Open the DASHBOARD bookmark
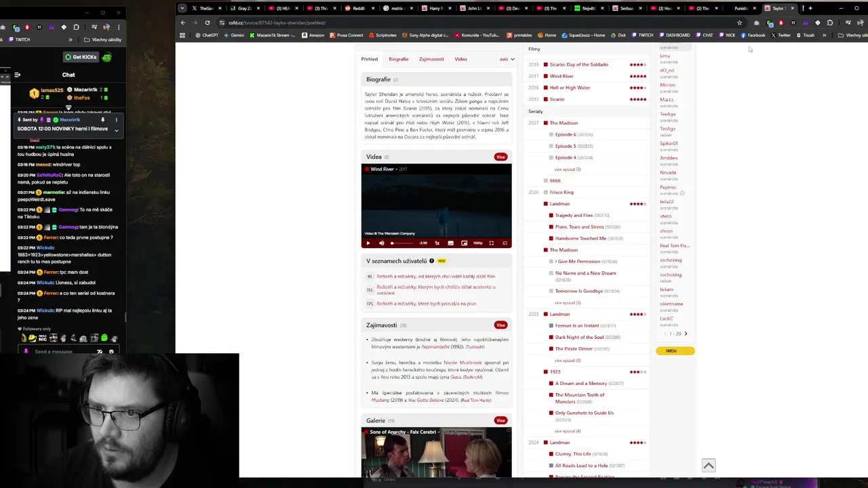 [674, 35]
